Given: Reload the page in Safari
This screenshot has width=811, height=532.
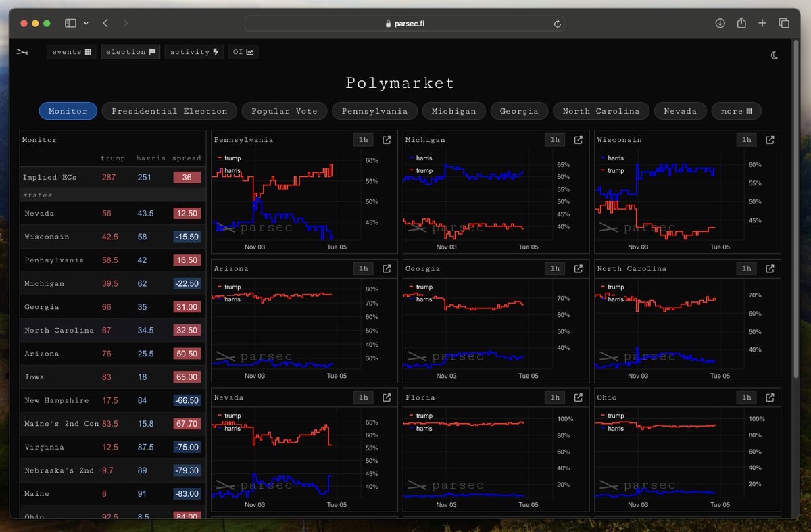Looking at the screenshot, I should 557,23.
